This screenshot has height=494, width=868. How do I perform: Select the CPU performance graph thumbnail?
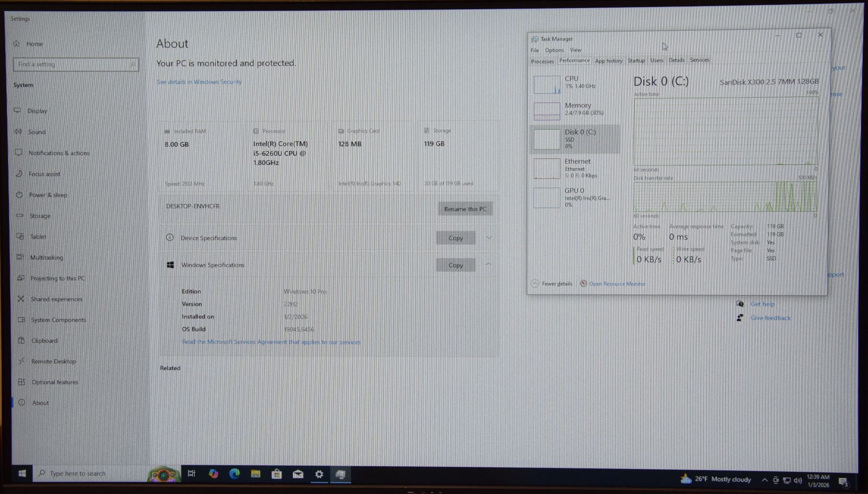coord(547,85)
